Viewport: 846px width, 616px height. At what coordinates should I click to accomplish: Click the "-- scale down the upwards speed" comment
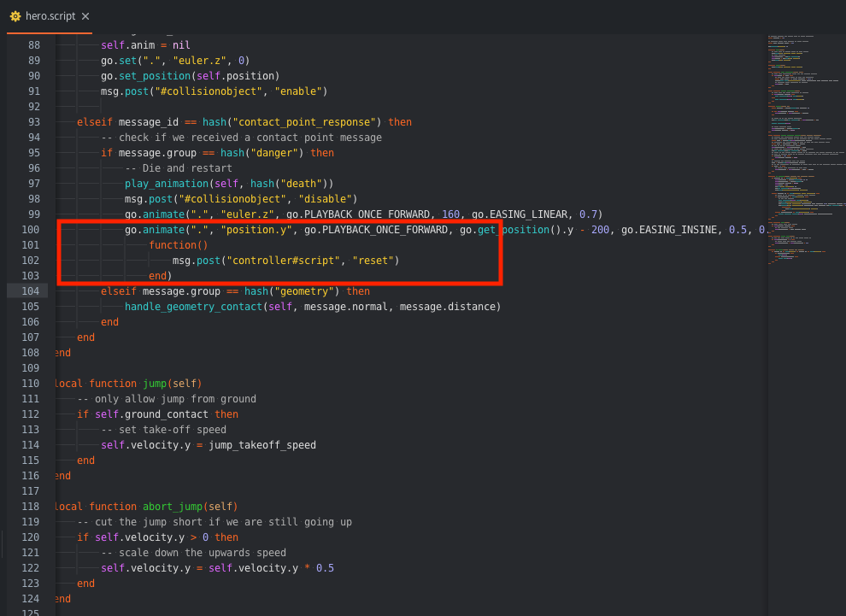(193, 553)
